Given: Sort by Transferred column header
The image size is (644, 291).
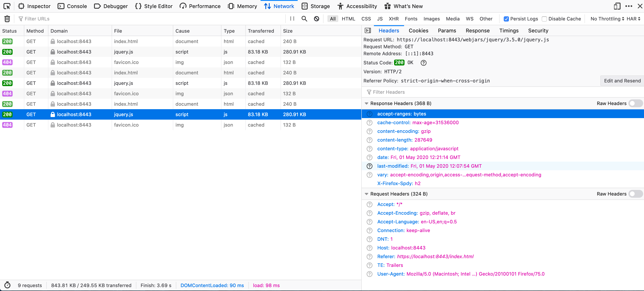Looking at the screenshot, I should pos(263,31).
